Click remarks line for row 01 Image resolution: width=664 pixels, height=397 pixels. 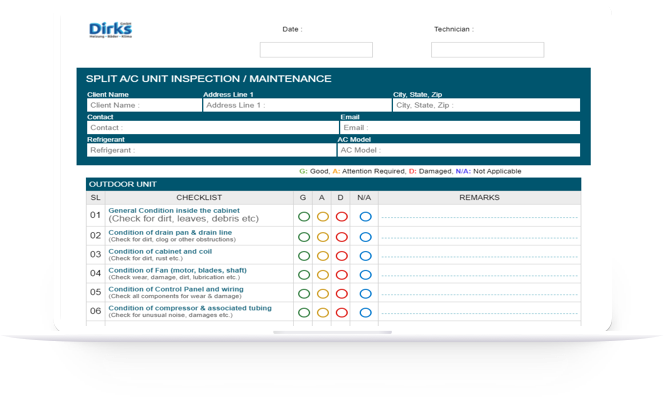point(479,217)
